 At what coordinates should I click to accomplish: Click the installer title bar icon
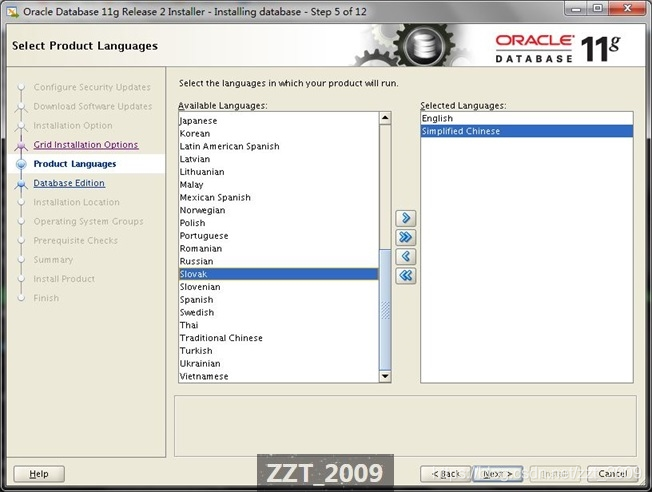[x=12, y=12]
